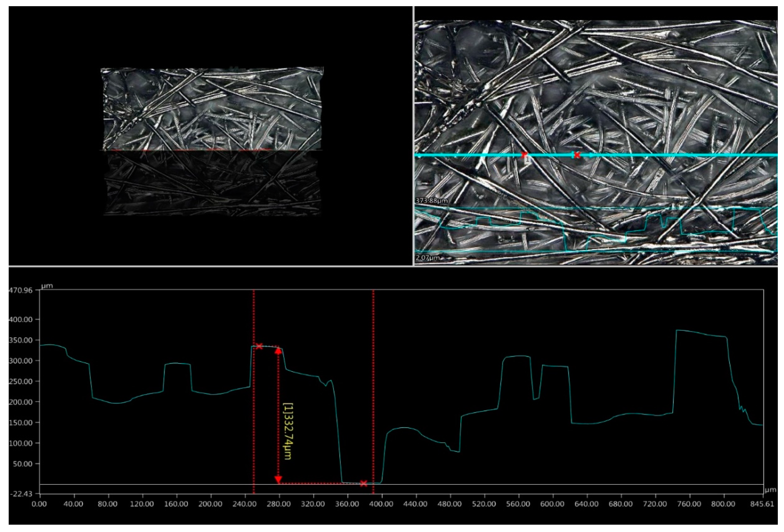The width and height of the screenshot is (784, 532).
Task: Click the 470.96 Y-axis maximum value
Action: (x=21, y=290)
